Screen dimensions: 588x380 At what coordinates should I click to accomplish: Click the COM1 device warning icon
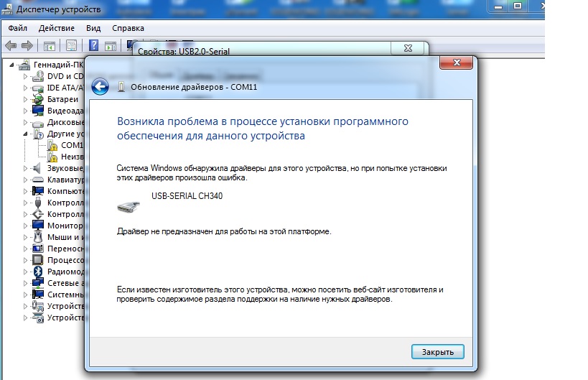[52, 146]
